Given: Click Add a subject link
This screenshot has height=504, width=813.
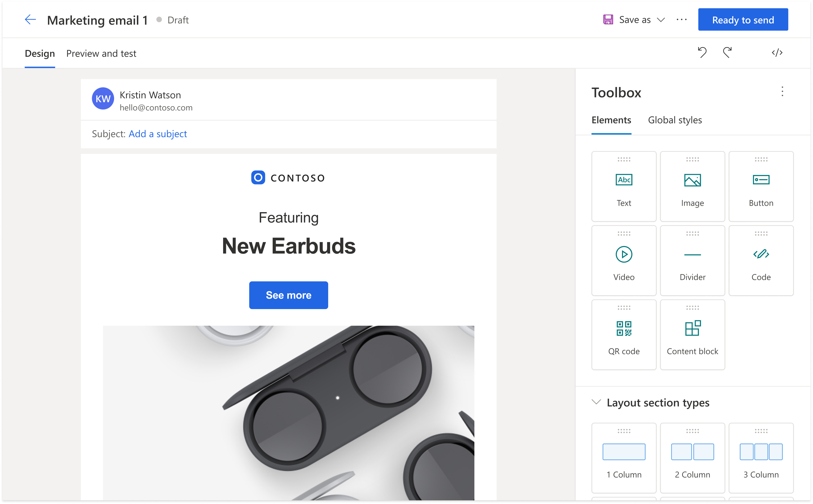Looking at the screenshot, I should [157, 134].
